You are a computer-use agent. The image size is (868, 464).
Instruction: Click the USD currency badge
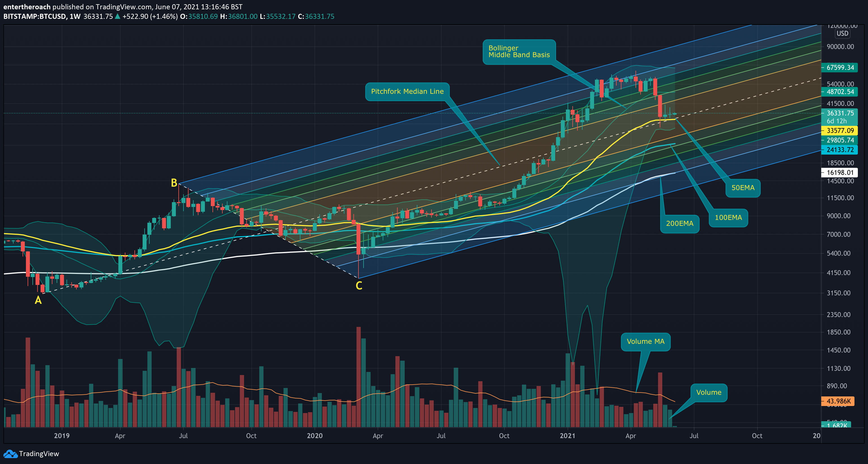pyautogui.click(x=842, y=33)
